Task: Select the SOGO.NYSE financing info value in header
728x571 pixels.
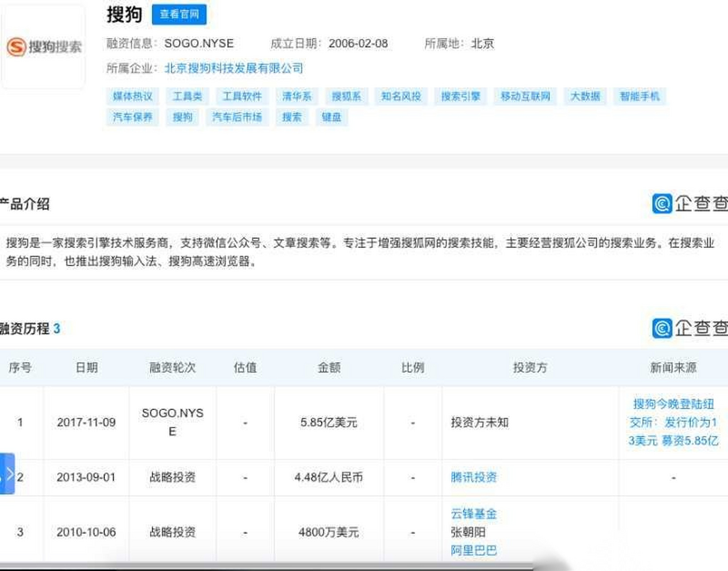Action: coord(199,44)
